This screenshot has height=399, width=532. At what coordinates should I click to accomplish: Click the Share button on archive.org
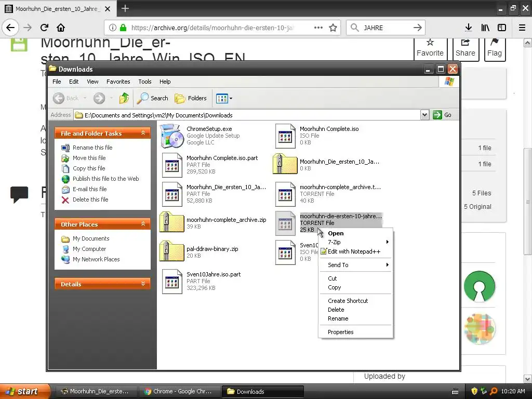(465, 48)
